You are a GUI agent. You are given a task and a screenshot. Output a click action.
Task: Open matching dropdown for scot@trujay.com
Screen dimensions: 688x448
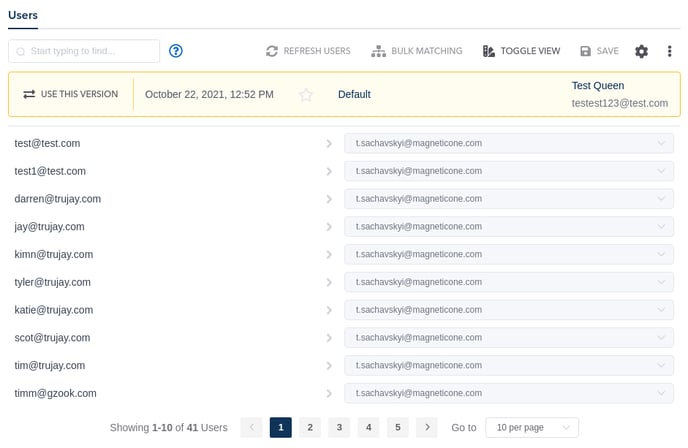pyautogui.click(x=509, y=337)
